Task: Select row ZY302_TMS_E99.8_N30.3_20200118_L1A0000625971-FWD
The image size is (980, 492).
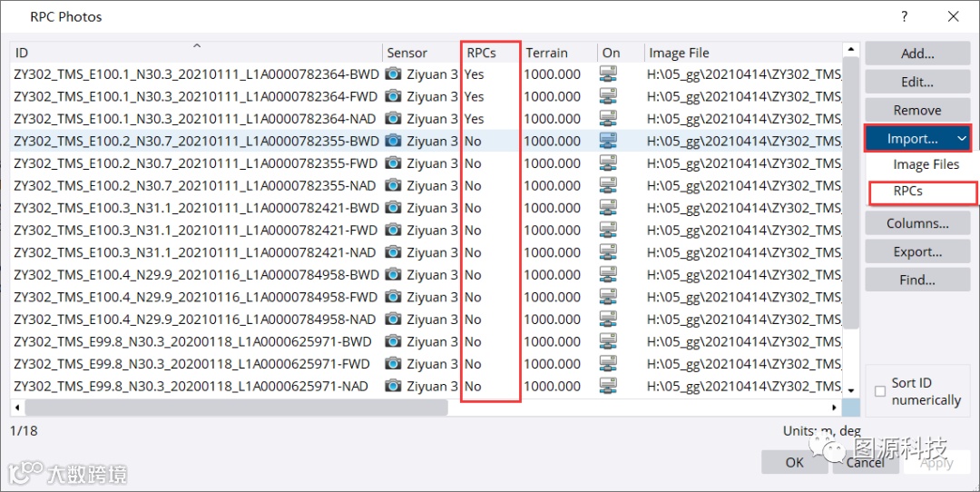Action: tap(426, 364)
